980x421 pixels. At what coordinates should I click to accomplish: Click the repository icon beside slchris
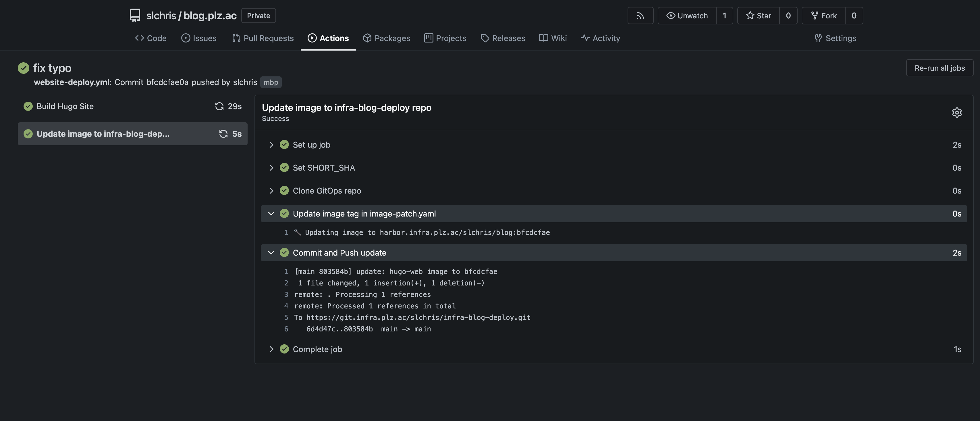pyautogui.click(x=135, y=16)
